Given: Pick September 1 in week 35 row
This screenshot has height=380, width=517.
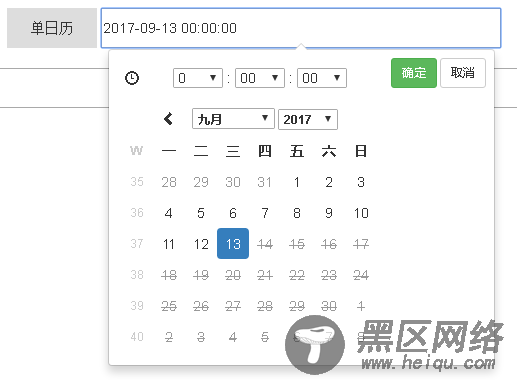Looking at the screenshot, I should tap(297, 182).
